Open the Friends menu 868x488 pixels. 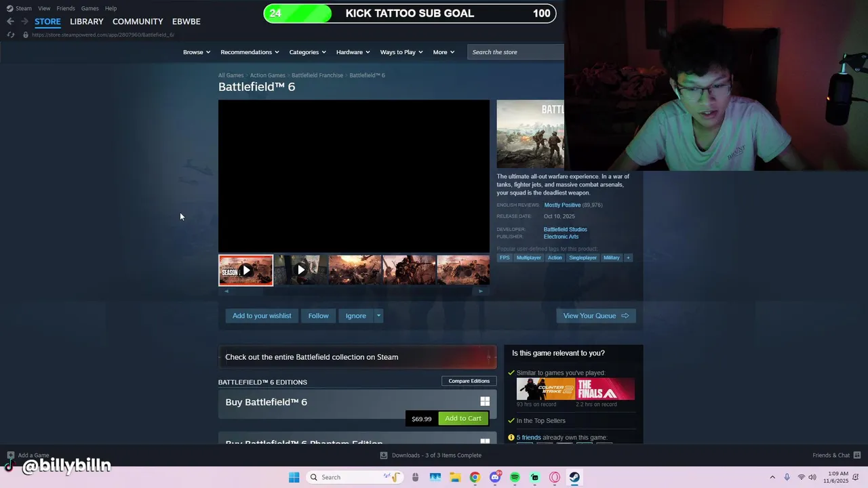[66, 8]
